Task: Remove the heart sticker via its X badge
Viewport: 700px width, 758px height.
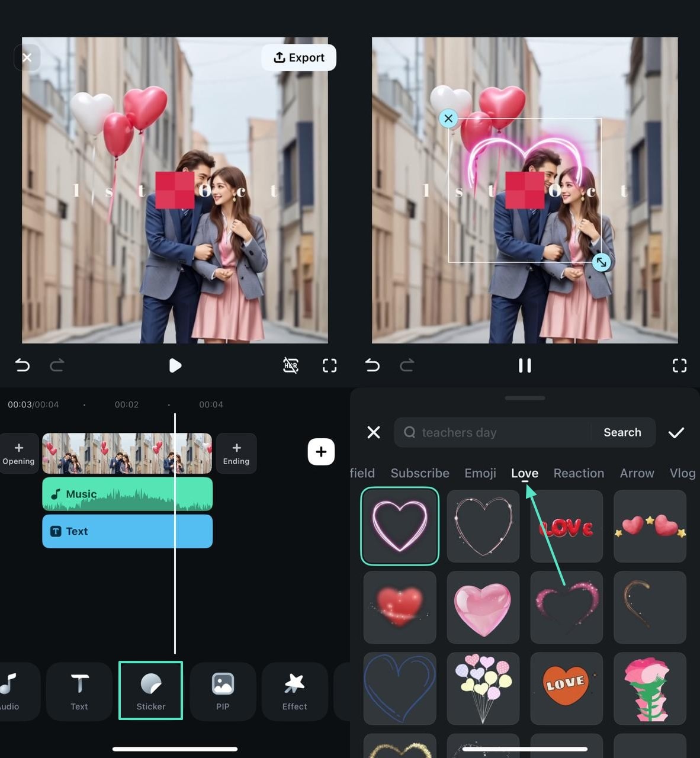Action: click(448, 118)
